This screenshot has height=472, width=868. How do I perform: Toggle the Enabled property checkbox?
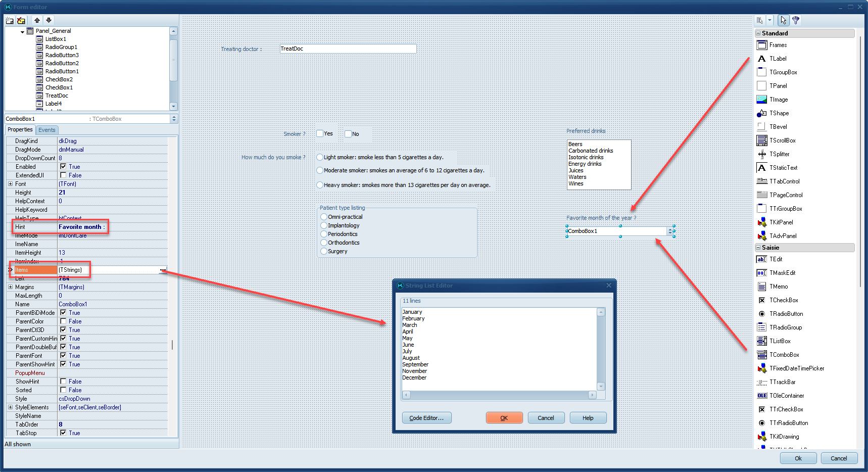pos(63,167)
